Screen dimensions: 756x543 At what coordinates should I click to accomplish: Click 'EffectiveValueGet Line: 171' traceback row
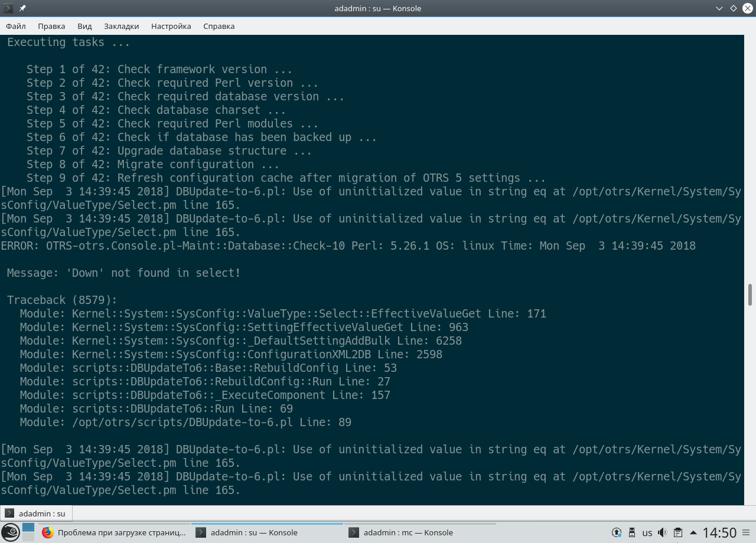click(x=283, y=313)
